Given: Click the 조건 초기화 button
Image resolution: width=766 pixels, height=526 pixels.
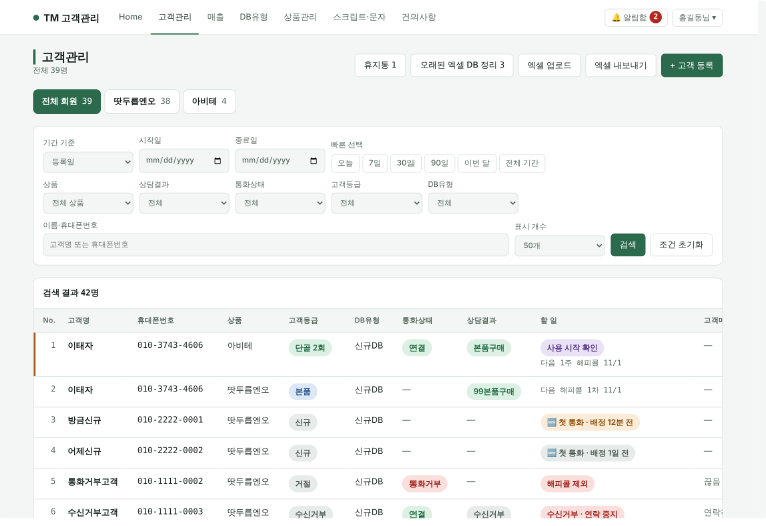Looking at the screenshot, I should [x=681, y=245].
